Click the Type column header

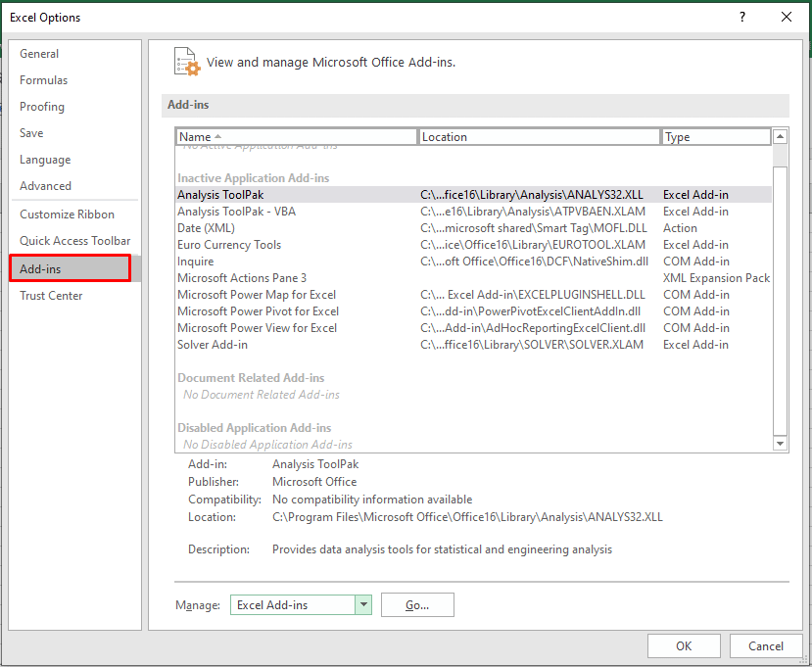(x=715, y=137)
